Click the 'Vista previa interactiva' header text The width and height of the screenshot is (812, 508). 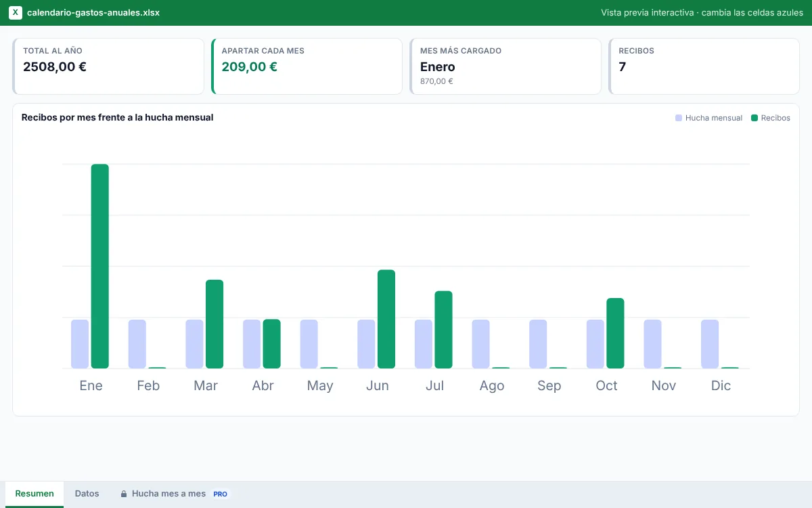coord(648,13)
